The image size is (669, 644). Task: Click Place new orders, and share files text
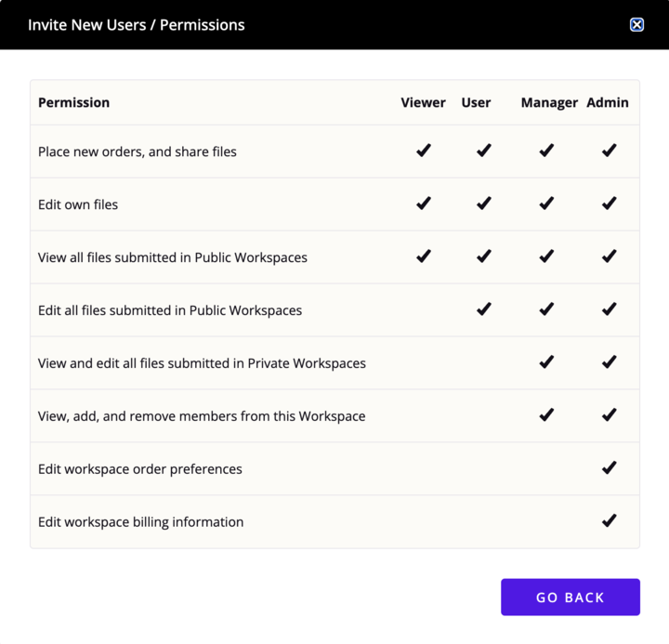pyautogui.click(x=137, y=151)
